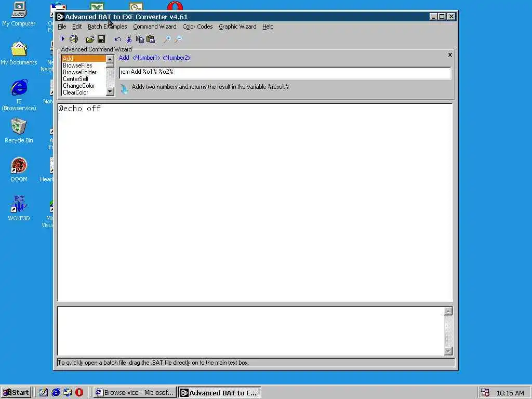The height and width of the screenshot is (399, 532).
Task: Open the Edit menu
Action: (77, 26)
